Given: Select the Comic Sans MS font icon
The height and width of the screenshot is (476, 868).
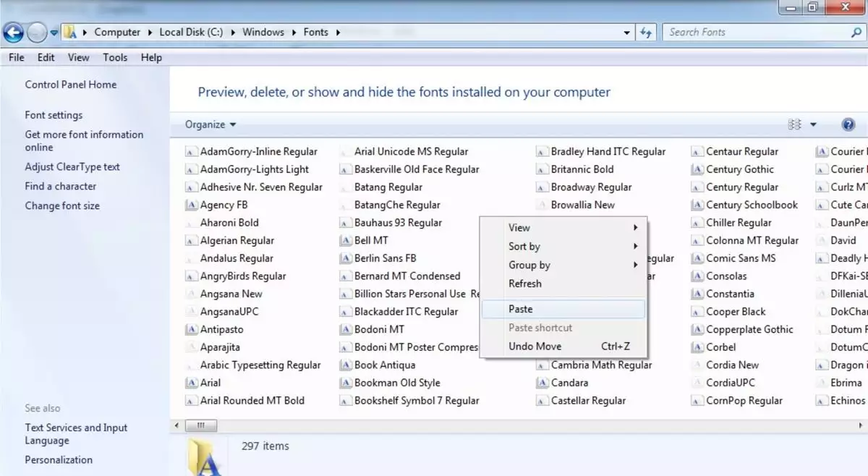Looking at the screenshot, I should click(x=697, y=258).
